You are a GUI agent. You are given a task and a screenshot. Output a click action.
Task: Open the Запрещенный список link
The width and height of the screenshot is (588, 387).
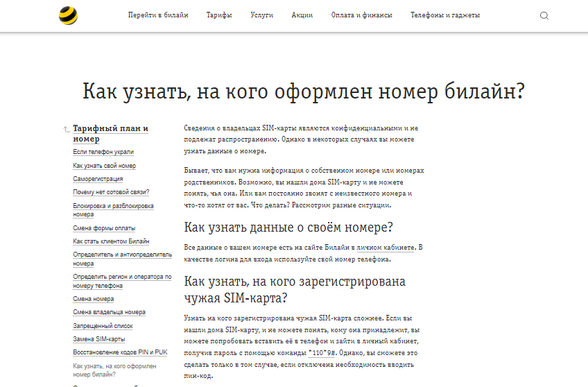(103, 326)
